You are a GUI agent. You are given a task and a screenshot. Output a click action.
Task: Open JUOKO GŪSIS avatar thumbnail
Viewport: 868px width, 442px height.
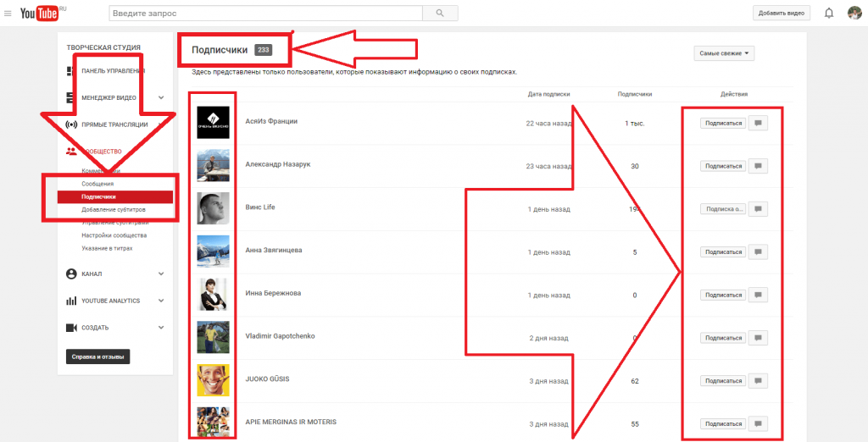point(213,379)
